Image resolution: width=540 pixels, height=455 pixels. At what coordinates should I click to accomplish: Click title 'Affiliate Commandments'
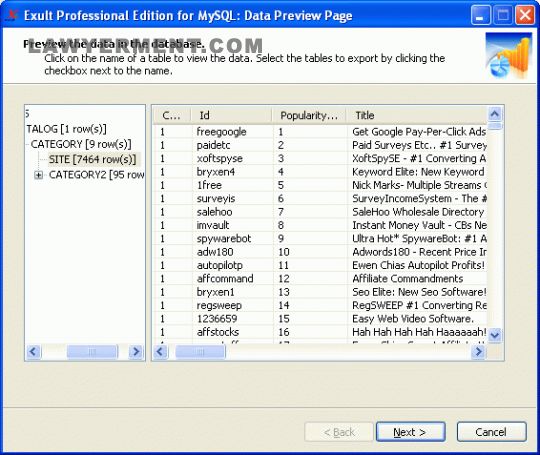[407, 279]
